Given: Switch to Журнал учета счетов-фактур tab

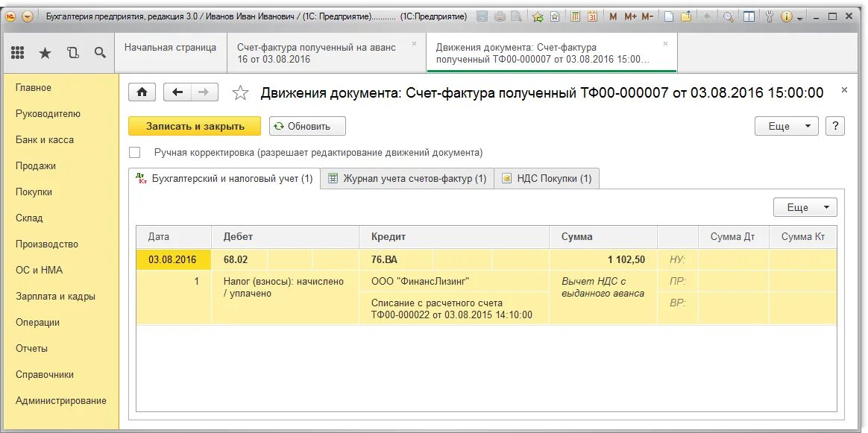Looking at the screenshot, I should 407,179.
